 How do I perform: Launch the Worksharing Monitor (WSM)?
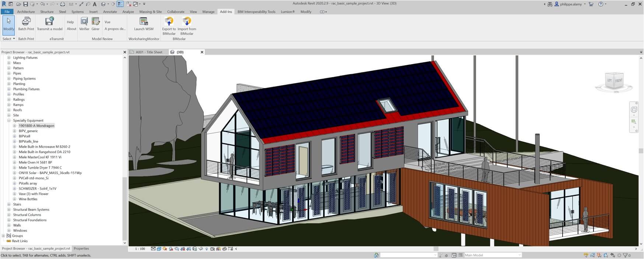pyautogui.click(x=144, y=22)
